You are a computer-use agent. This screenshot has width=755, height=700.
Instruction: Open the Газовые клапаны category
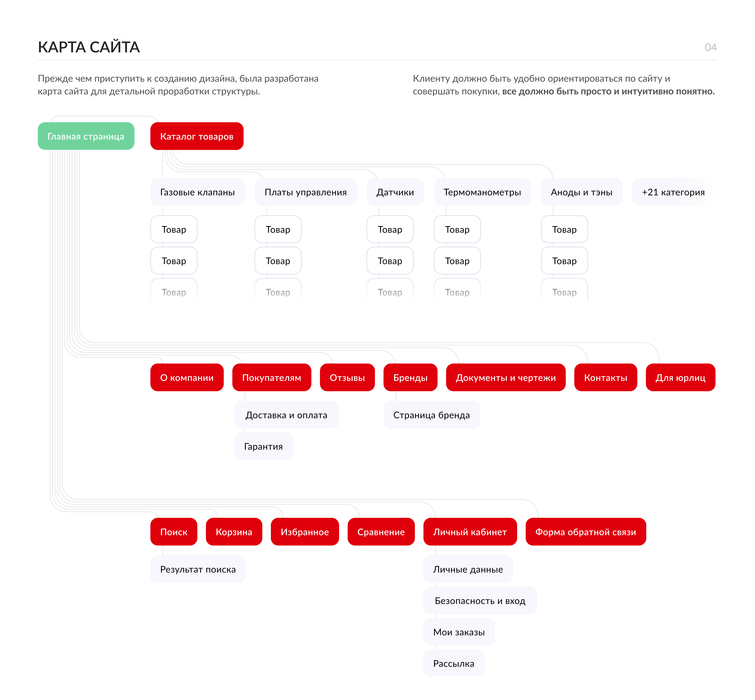coord(197,192)
